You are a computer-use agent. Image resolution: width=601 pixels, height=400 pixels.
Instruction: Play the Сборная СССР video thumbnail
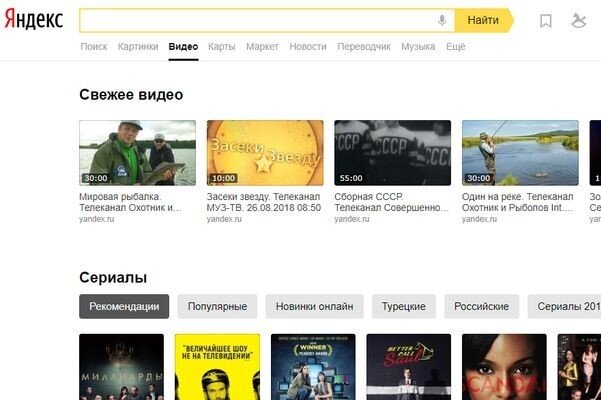pos(392,153)
